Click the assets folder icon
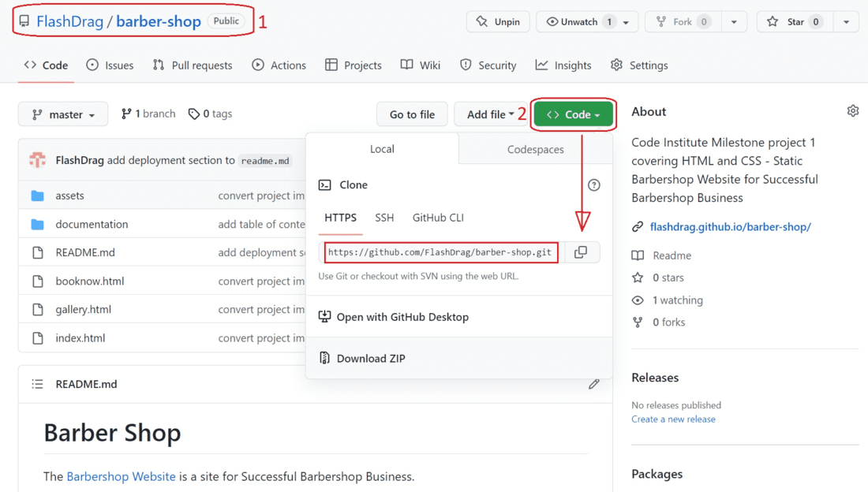This screenshot has height=492, width=868. pos(37,196)
